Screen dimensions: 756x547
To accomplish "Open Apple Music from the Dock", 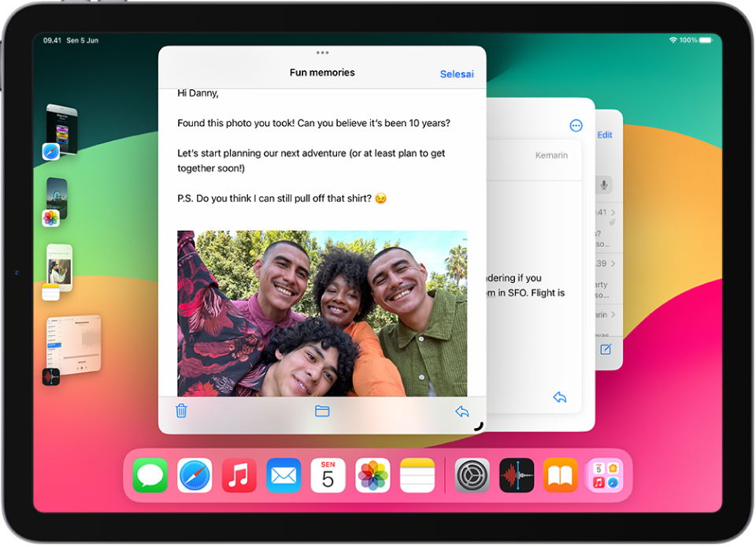I will (x=239, y=475).
